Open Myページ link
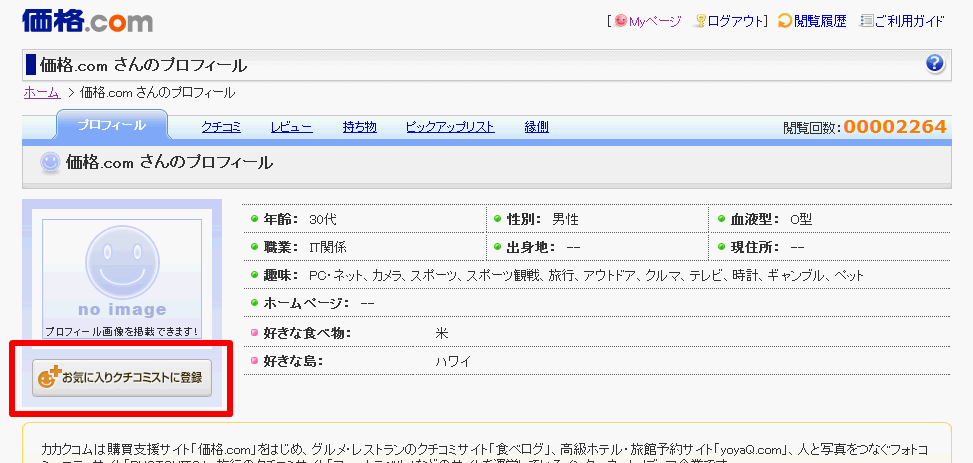973x463 pixels. pyautogui.click(x=655, y=21)
